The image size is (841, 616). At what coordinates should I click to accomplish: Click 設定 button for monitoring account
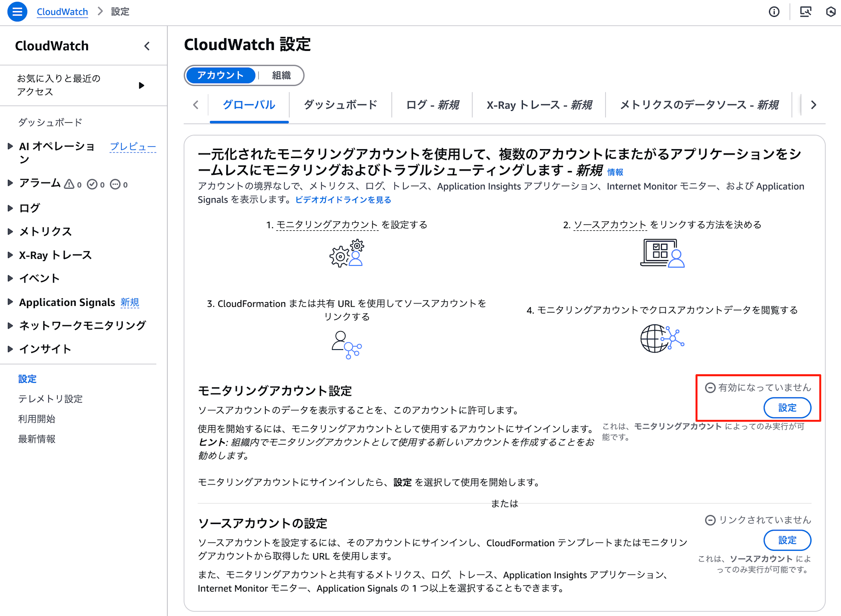[787, 408]
